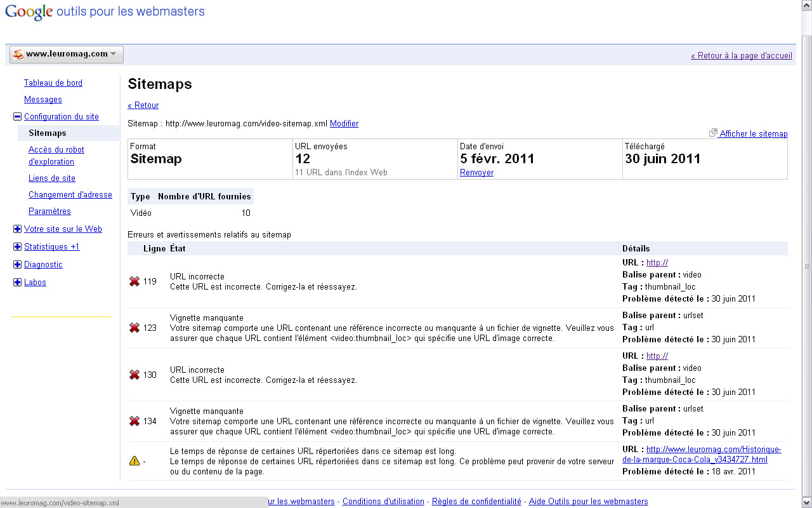Viewport: 812px width, 508px height.
Task: Click the Renvoyer link under Date d'envoi
Action: point(476,173)
